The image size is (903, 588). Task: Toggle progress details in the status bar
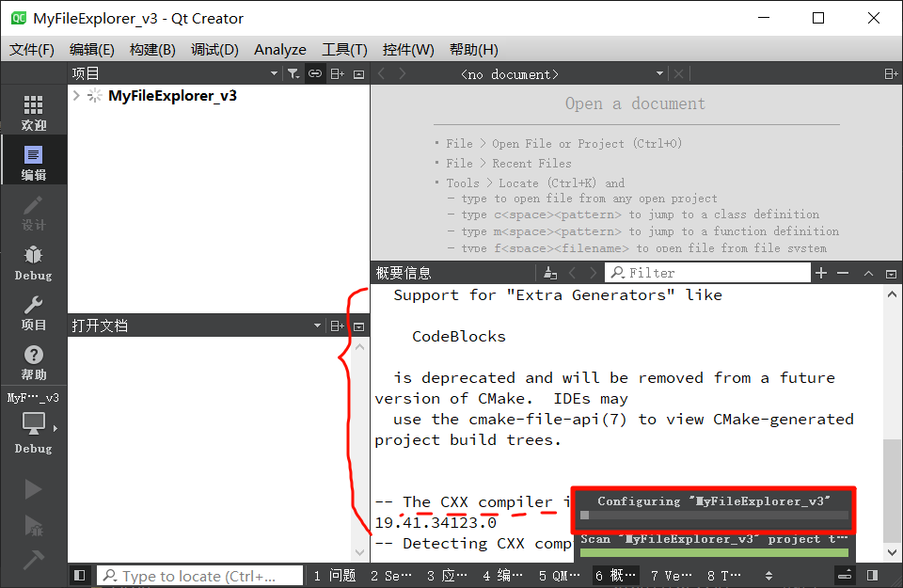pyautogui.click(x=845, y=576)
